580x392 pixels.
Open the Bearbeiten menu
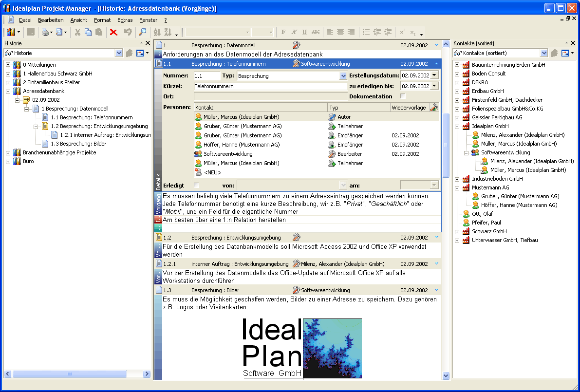pos(51,20)
